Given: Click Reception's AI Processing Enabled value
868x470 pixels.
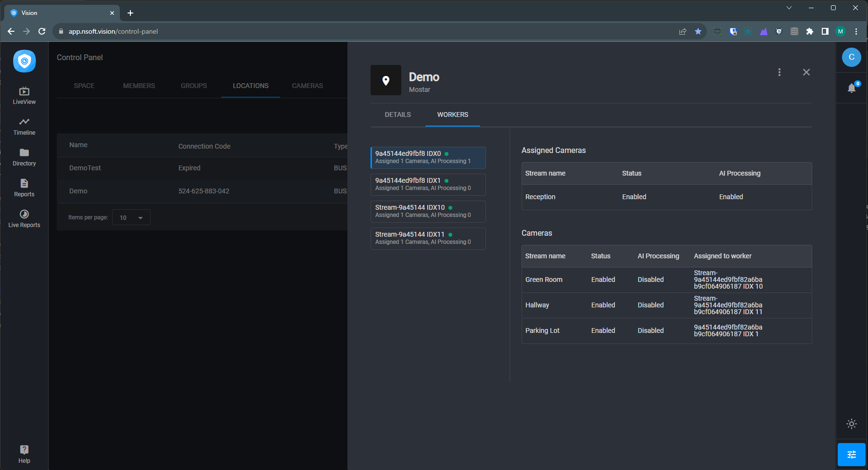Looking at the screenshot, I should coord(731,197).
